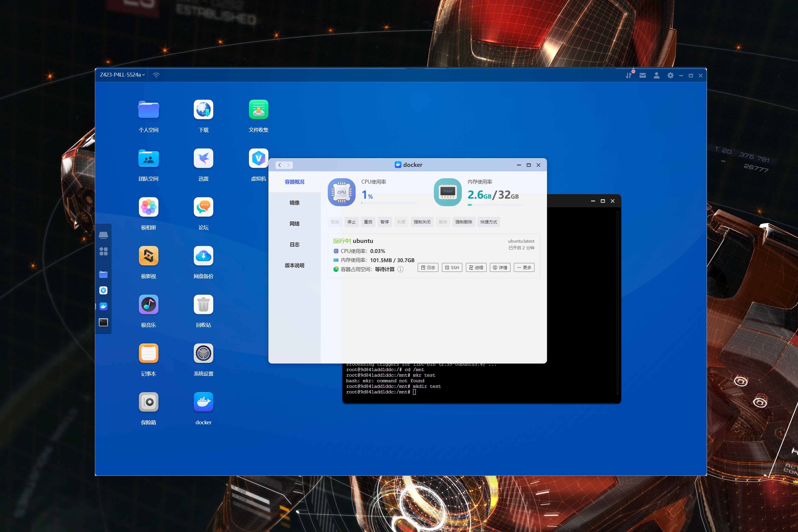The width and height of the screenshot is (798, 532).
Task: Click the 重启 button
Action: tap(368, 222)
